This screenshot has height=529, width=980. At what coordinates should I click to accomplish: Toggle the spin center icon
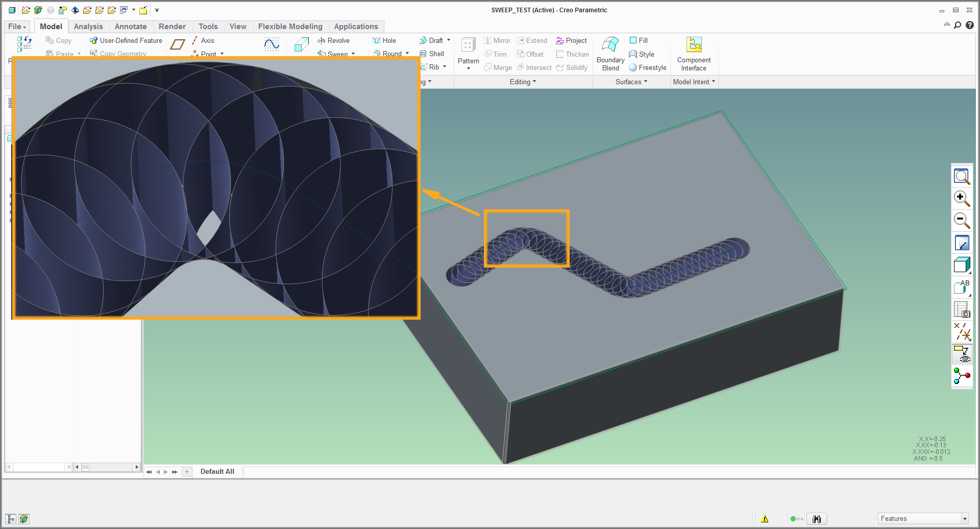(962, 376)
